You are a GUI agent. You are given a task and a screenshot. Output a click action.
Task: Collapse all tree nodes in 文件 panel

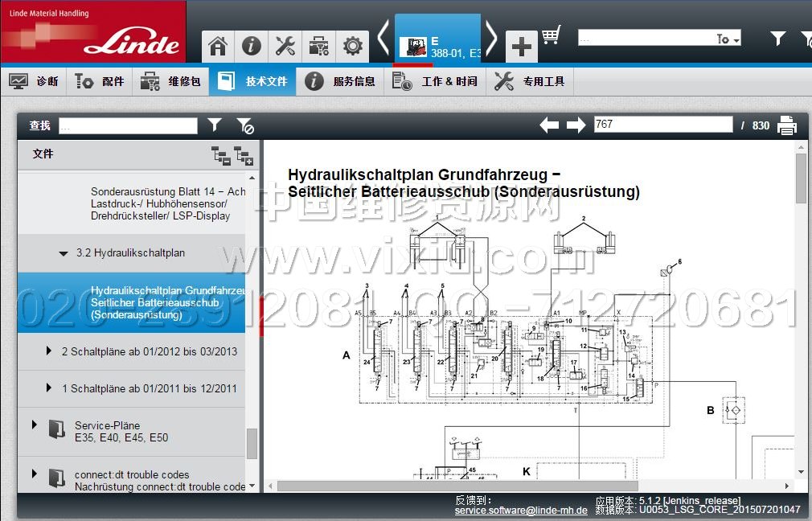coord(220,155)
